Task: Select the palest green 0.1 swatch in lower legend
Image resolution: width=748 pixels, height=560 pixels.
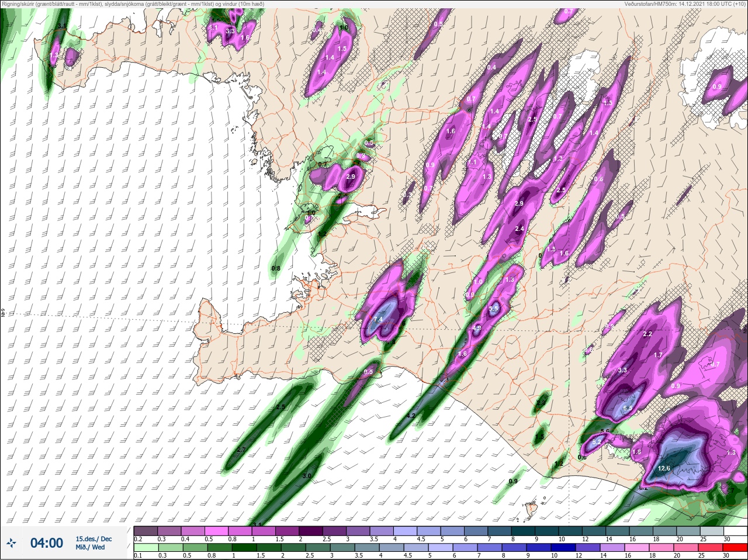Action: pyautogui.click(x=146, y=547)
